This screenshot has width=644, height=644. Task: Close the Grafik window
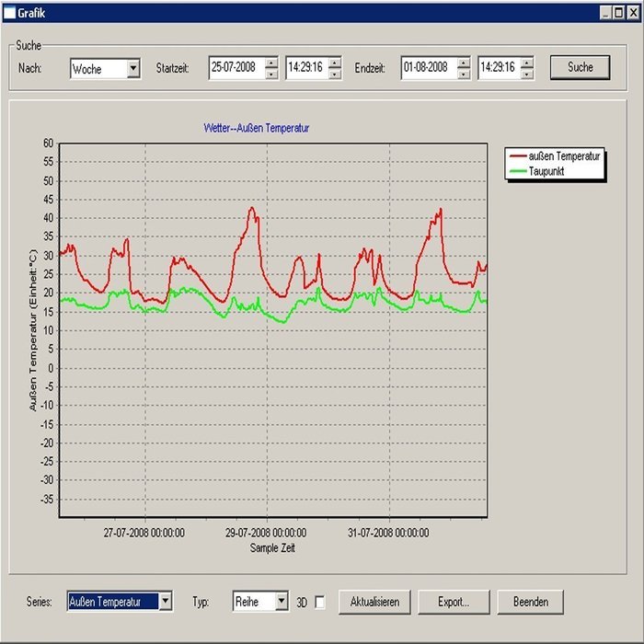tap(633, 13)
